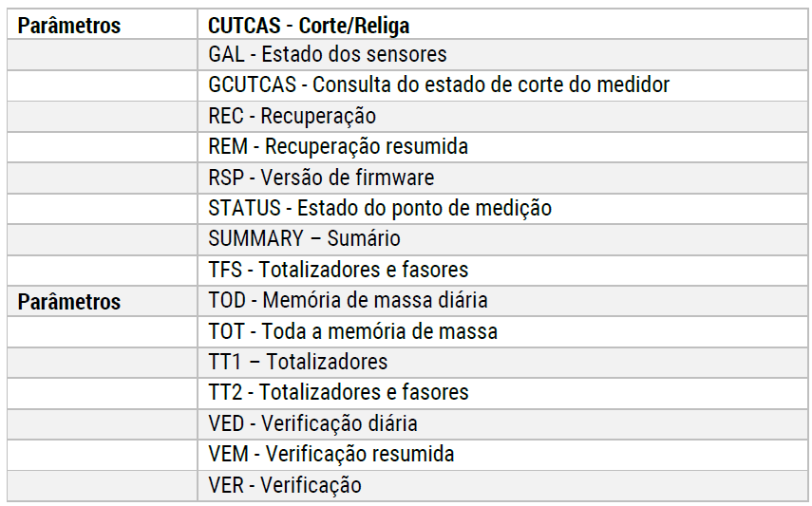Select RSP - Versão de firmware
The image size is (812, 506).
[321, 178]
